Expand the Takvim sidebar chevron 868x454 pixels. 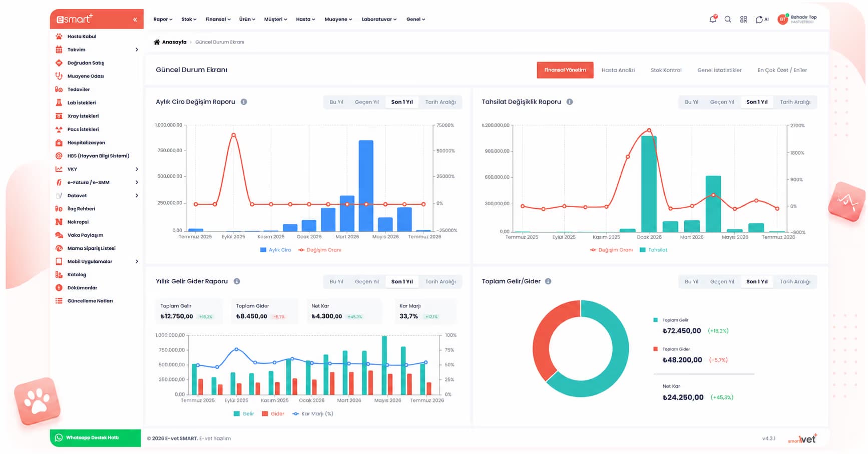[137, 50]
